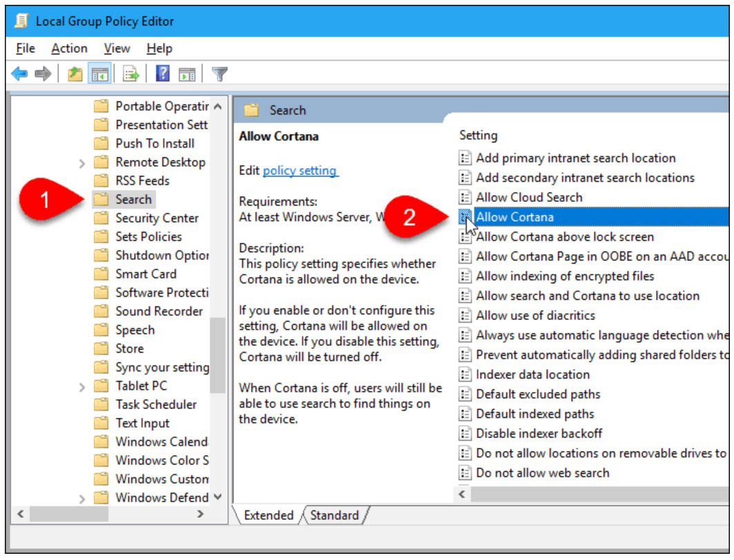Image resolution: width=734 pixels, height=560 pixels.
Task: Select the 'Do not allow web search' setting
Action: 542,473
